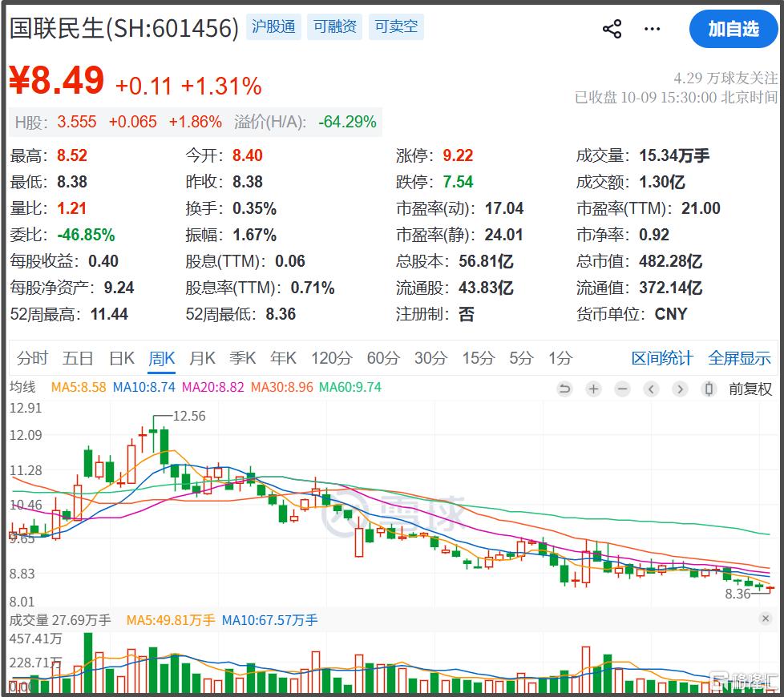Image resolution: width=784 pixels, height=697 pixels.
Task: Select the 15分 interval tab
Action: tap(479, 358)
